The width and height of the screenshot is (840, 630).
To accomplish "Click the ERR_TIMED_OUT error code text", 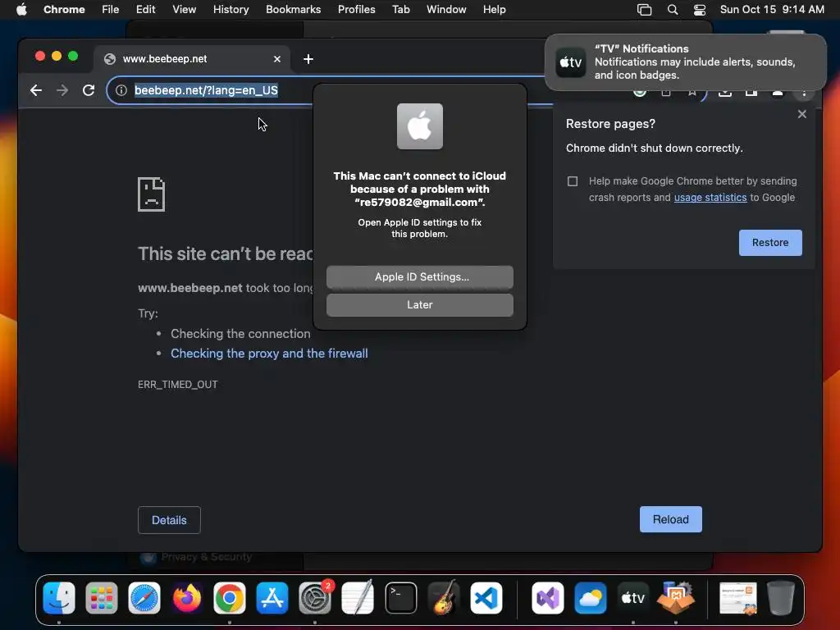I will tap(177, 384).
